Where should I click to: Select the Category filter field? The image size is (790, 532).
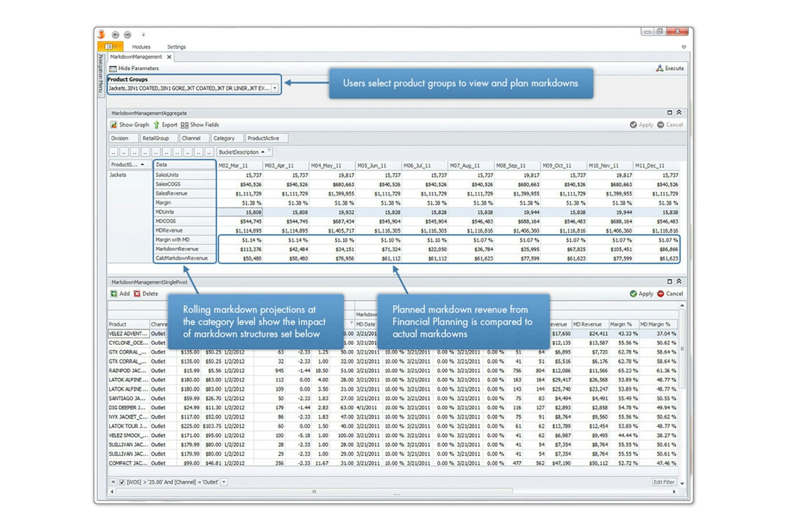227,138
